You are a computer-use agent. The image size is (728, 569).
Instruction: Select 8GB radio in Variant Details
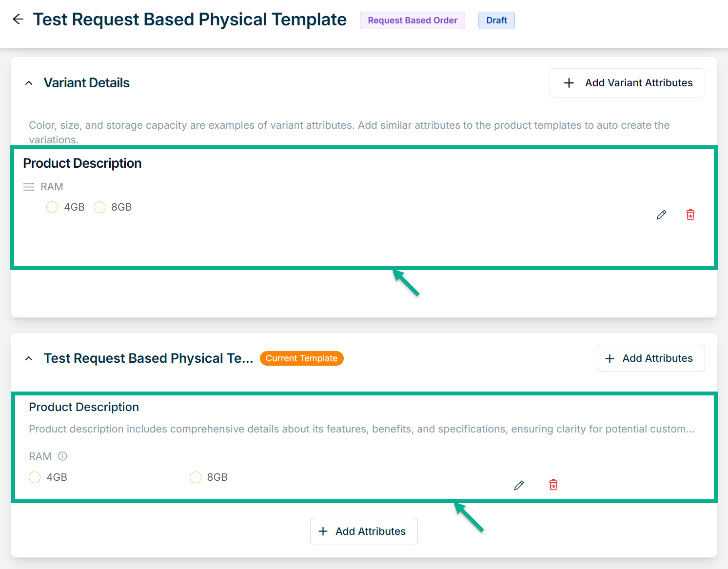(x=99, y=208)
